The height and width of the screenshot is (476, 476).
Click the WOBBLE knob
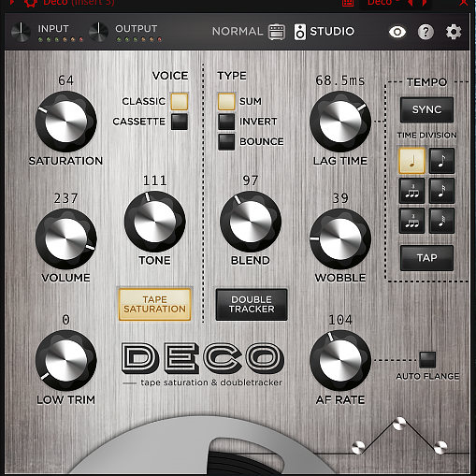[340, 239]
